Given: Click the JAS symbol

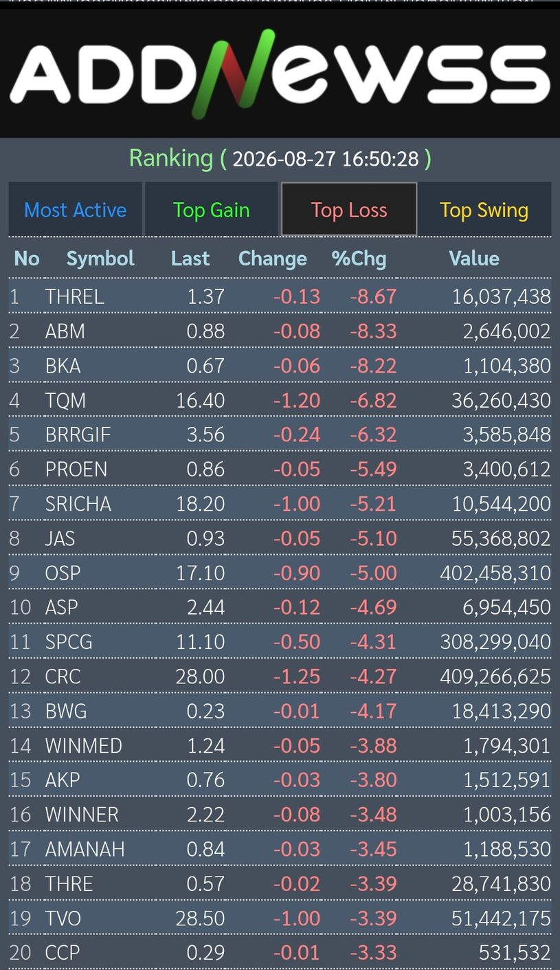Looking at the screenshot, I should 60,538.
